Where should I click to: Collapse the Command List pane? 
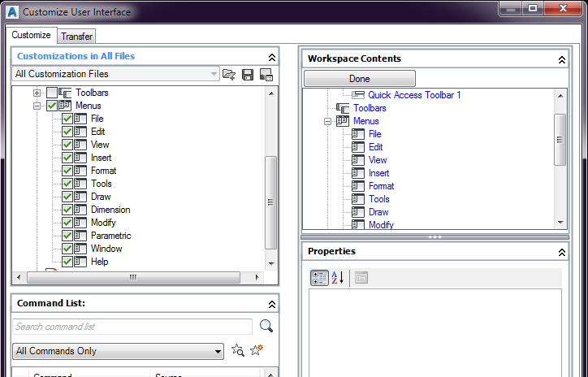[x=272, y=304]
